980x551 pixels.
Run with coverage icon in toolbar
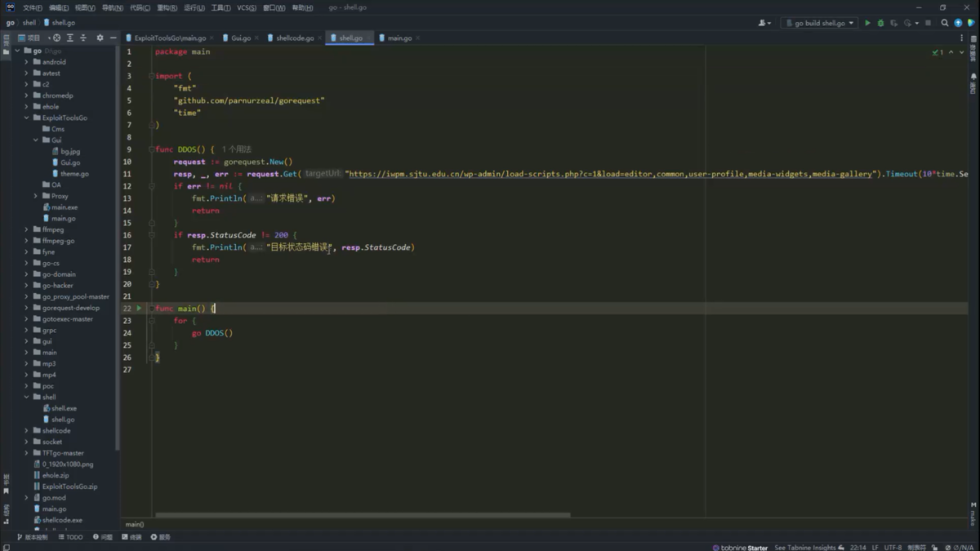(893, 23)
